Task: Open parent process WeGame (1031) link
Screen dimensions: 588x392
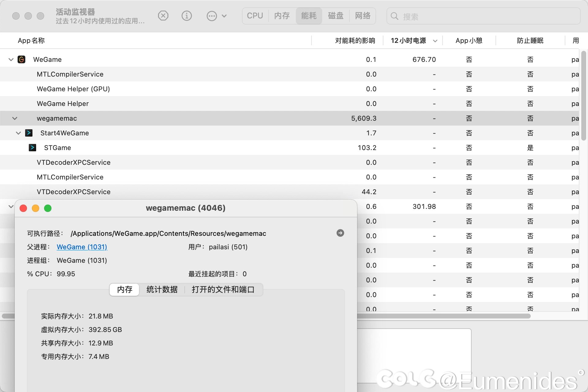Action: (x=82, y=247)
